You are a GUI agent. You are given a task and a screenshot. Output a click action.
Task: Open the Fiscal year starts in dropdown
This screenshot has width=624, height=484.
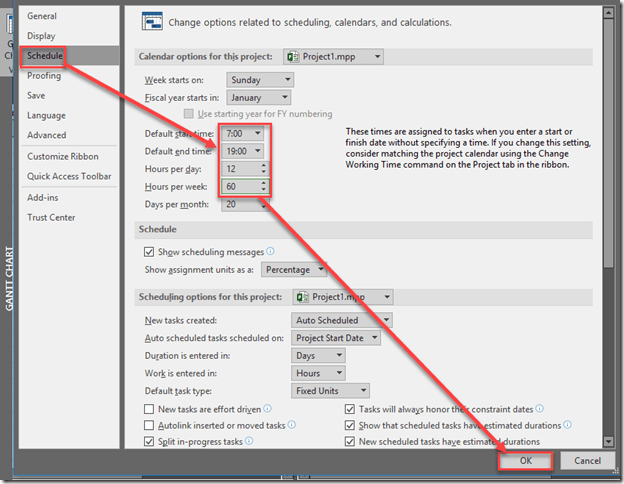coord(259,98)
